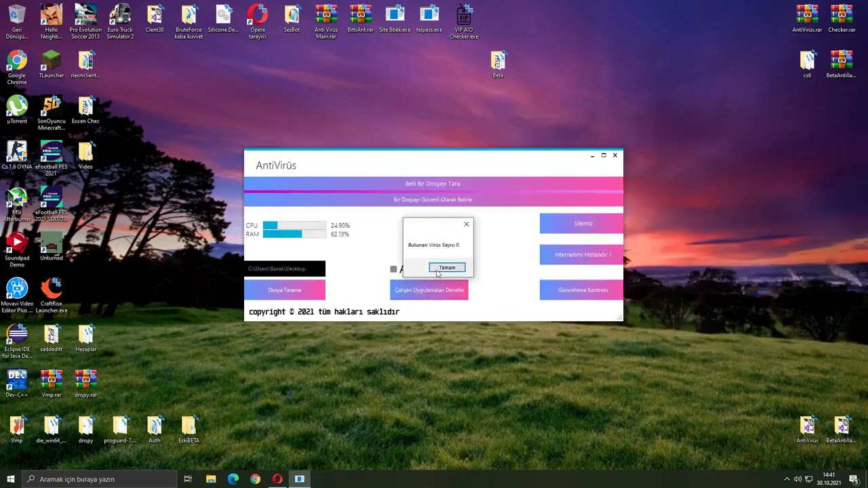Screen dimensions: 868x488
Task: Click the taskbar volume speaker icon
Action: click(x=797, y=479)
